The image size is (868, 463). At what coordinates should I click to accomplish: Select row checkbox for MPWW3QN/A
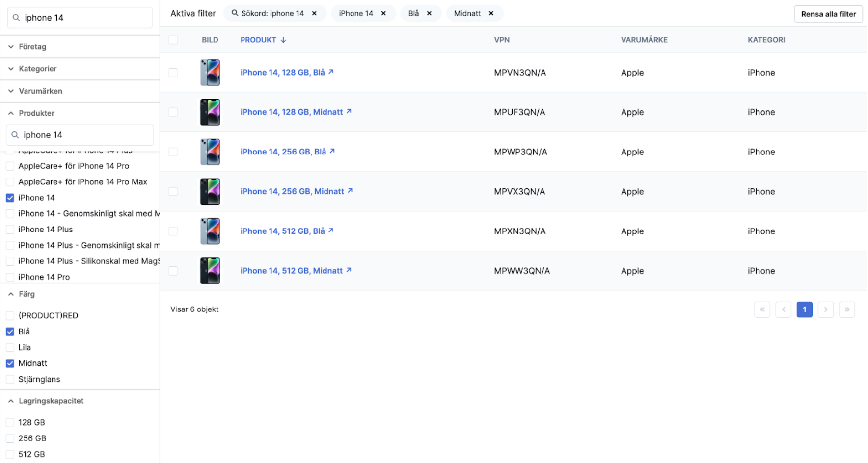click(x=173, y=271)
